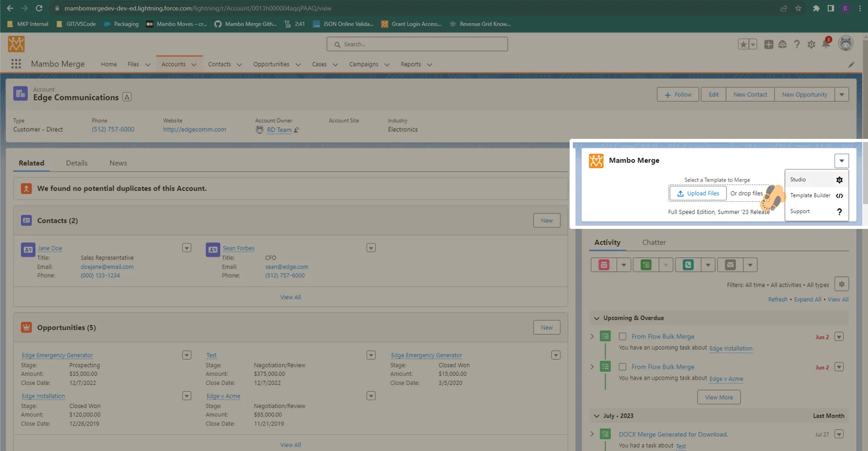The height and width of the screenshot is (451, 868).
Task: Select Template Builder menu item
Action: (816, 195)
